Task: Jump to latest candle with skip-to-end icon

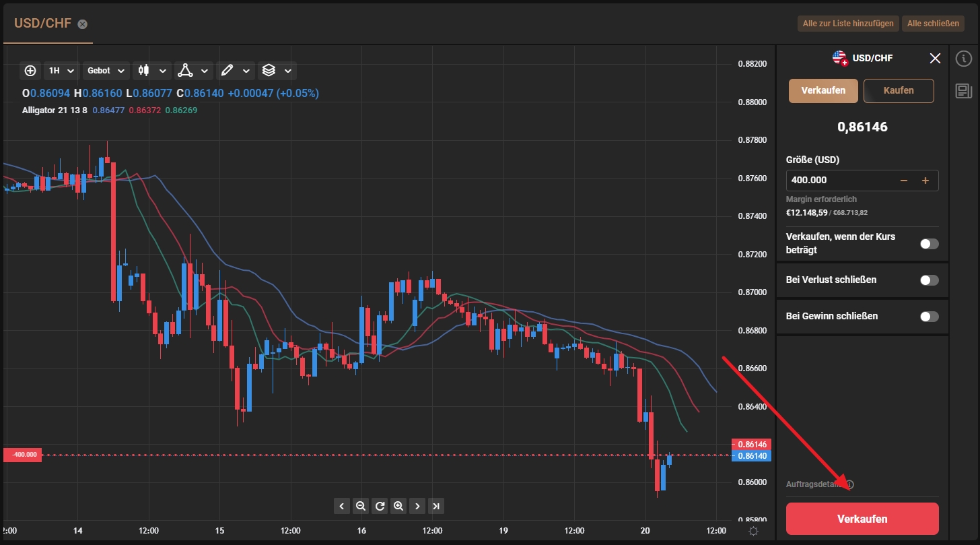Action: (436, 506)
